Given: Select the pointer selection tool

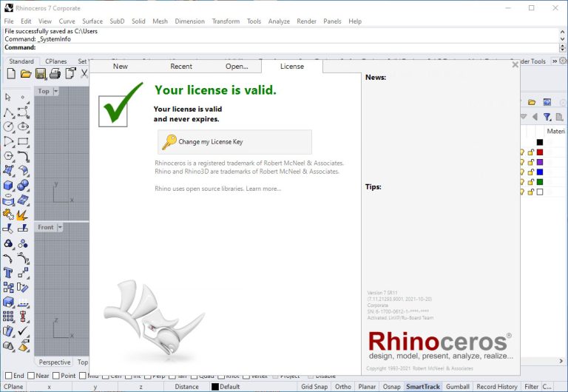Looking at the screenshot, I should point(8,97).
